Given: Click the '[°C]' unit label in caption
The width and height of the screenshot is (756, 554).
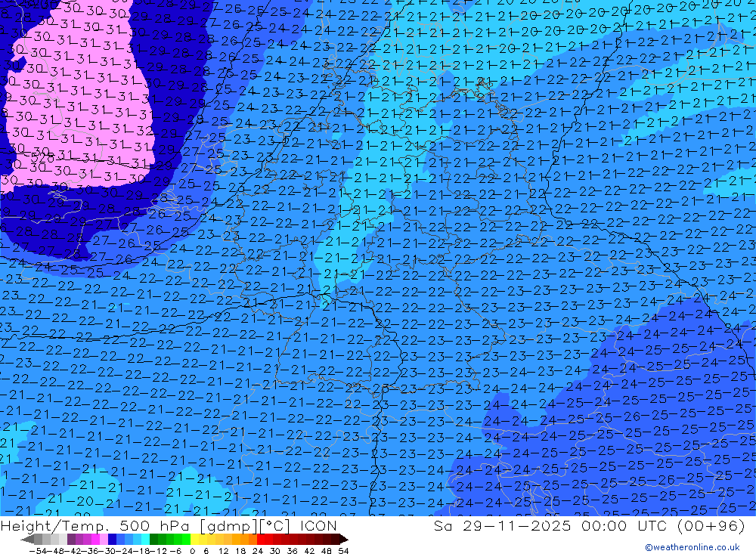Looking at the screenshot, I should click(x=274, y=525).
